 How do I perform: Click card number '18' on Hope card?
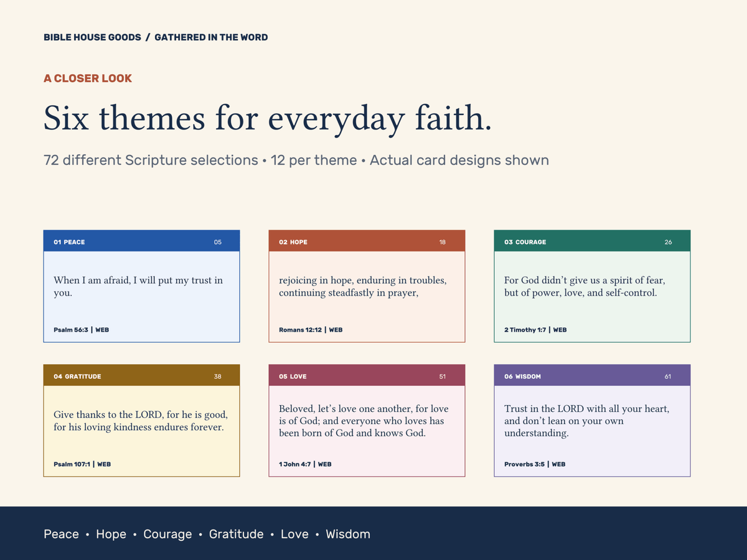coord(443,242)
